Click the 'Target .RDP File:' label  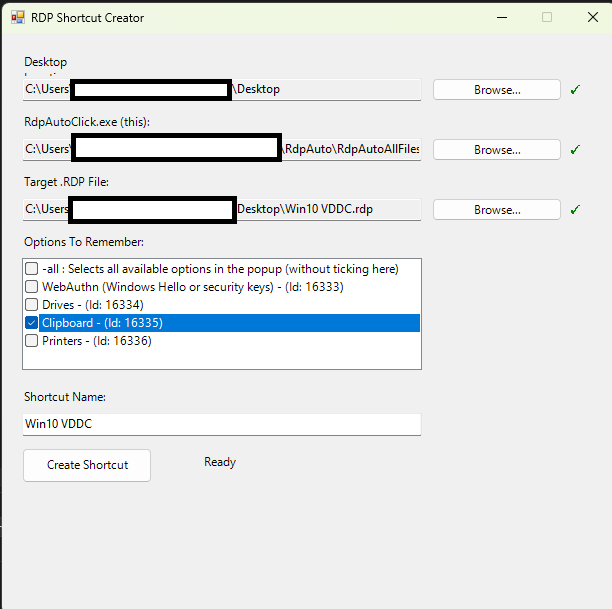(x=66, y=182)
